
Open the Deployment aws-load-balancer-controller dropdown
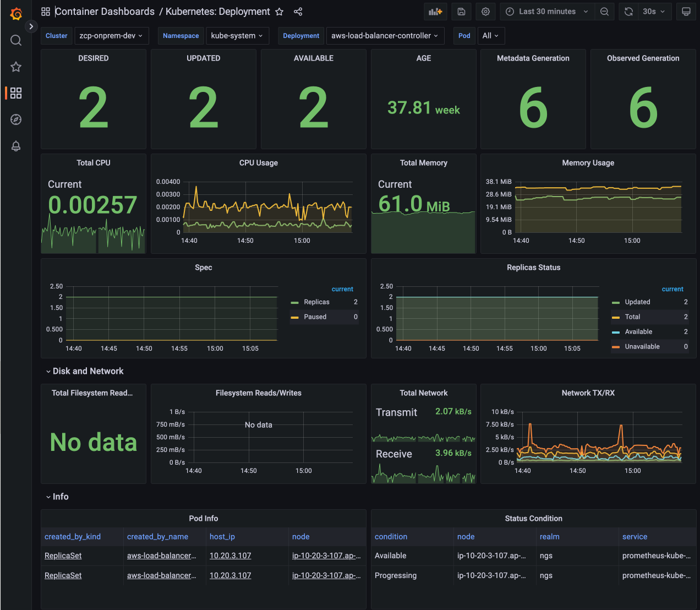pos(385,36)
